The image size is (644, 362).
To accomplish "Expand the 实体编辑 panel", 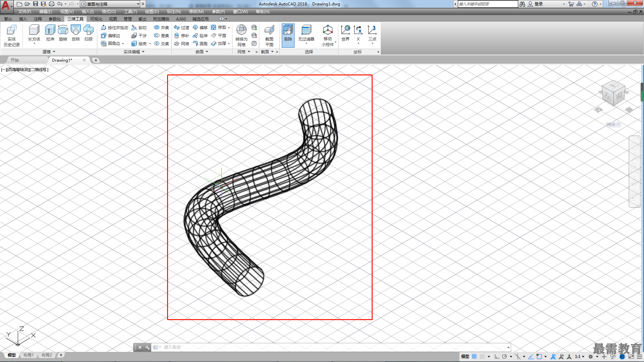I will click(134, 52).
